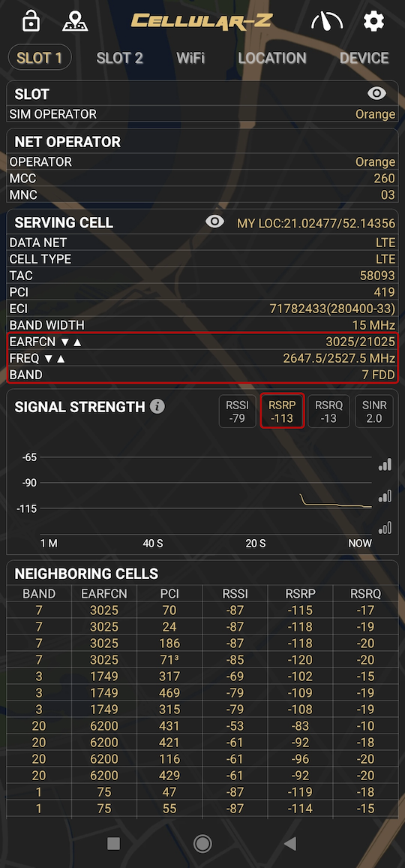This screenshot has width=405, height=868.
Task: Tap Android home circle button
Action: pyautogui.click(x=202, y=843)
